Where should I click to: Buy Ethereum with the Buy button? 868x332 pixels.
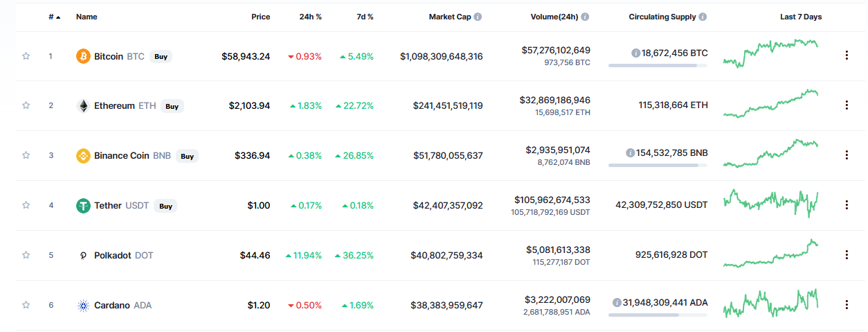pos(172,106)
